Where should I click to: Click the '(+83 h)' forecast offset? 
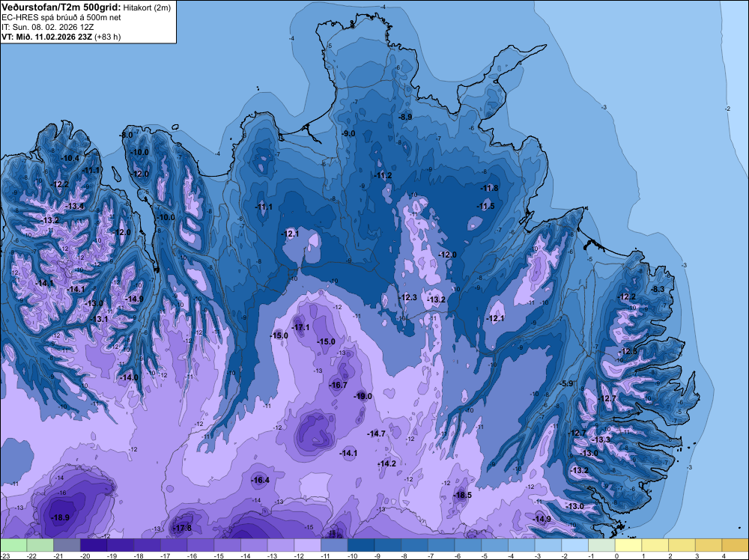pos(107,37)
